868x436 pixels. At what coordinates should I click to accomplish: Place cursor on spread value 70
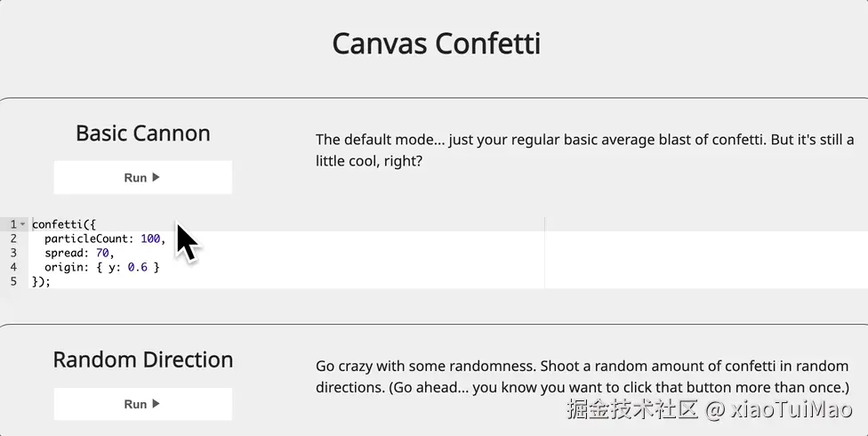[x=102, y=253]
